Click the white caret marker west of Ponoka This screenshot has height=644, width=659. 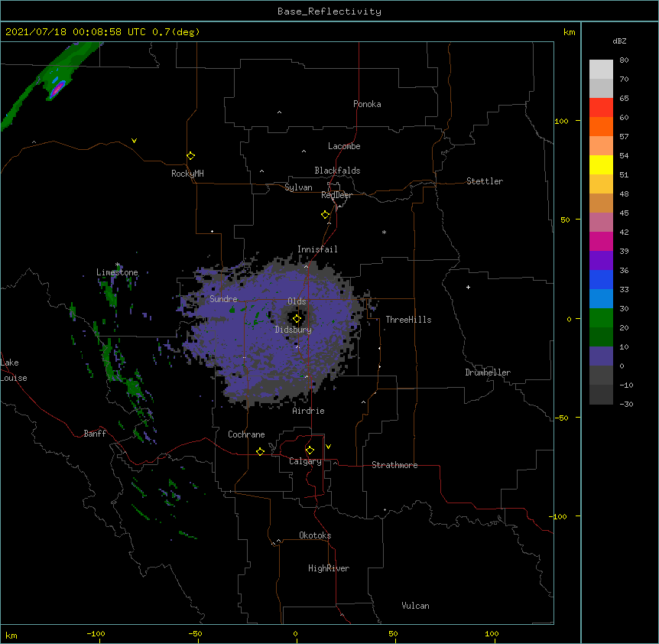coord(280,112)
